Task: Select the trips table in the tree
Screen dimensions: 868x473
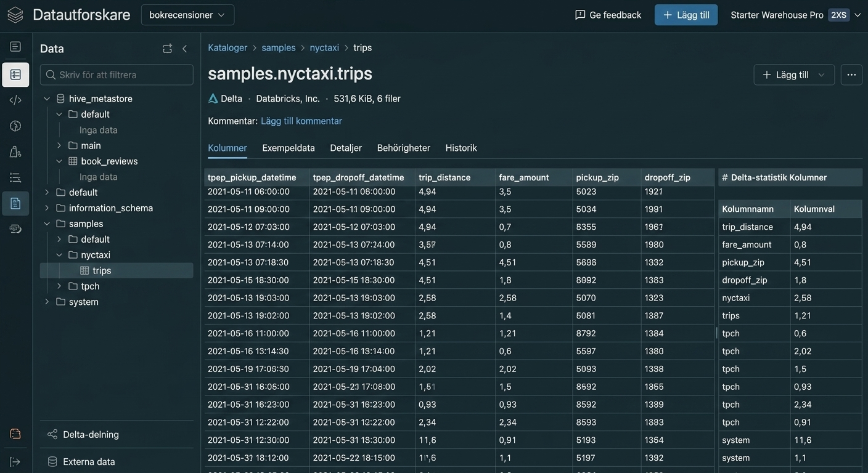Action: coord(117,270)
